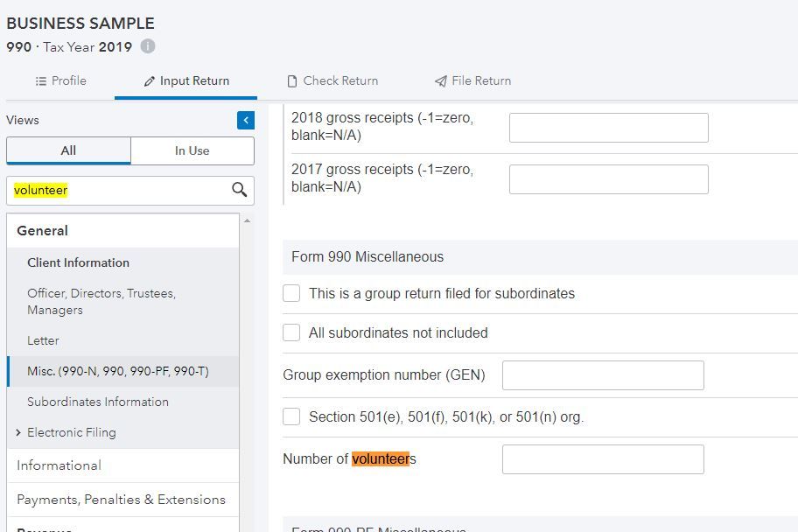Click the Group exemption number (GEN) field
This screenshot has width=798, height=532.
pyautogui.click(x=602, y=375)
